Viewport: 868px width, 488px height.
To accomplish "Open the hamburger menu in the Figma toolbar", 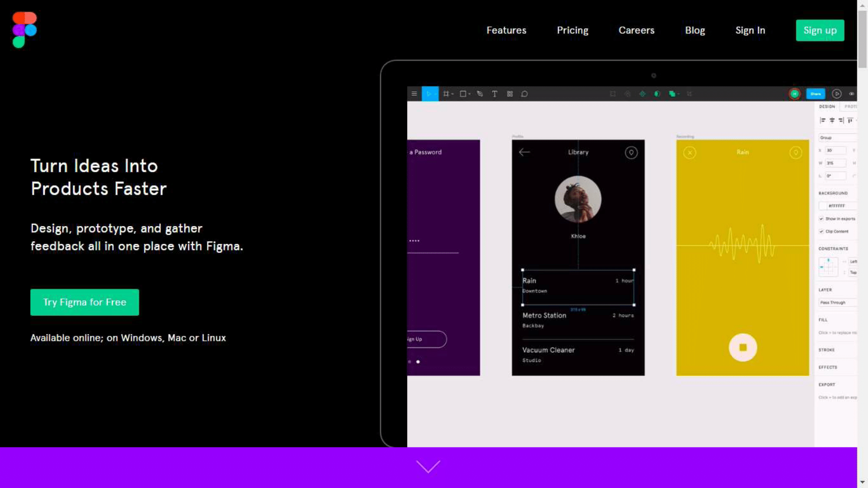I will click(414, 94).
